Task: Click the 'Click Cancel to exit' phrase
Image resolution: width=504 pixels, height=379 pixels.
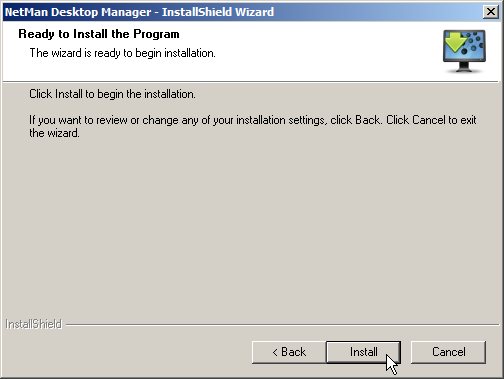Action: click(x=431, y=120)
